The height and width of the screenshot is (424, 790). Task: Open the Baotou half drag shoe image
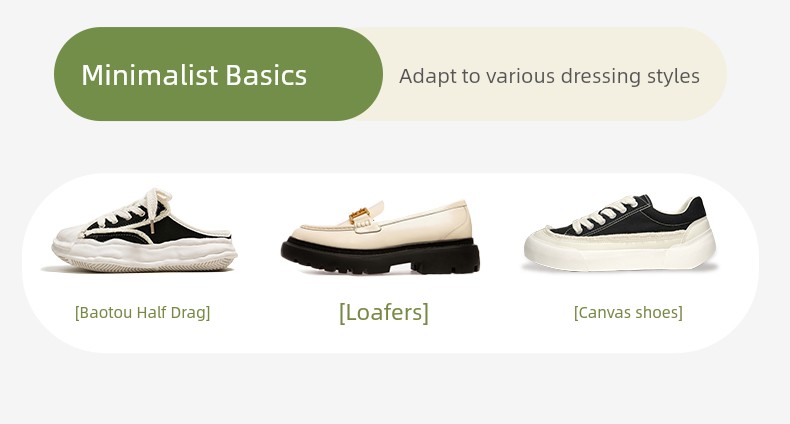141,230
